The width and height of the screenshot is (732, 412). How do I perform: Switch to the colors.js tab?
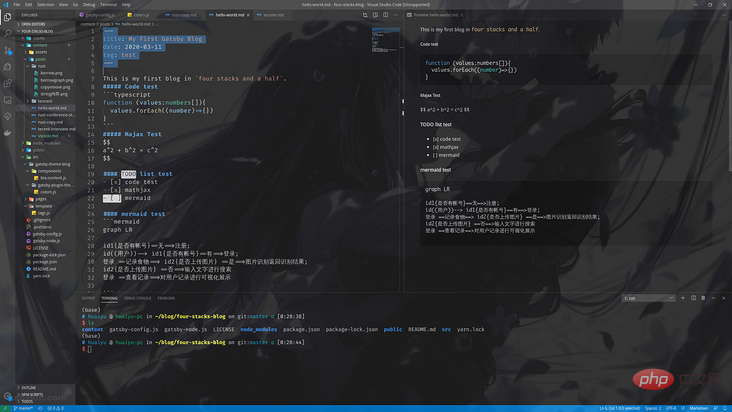click(141, 15)
